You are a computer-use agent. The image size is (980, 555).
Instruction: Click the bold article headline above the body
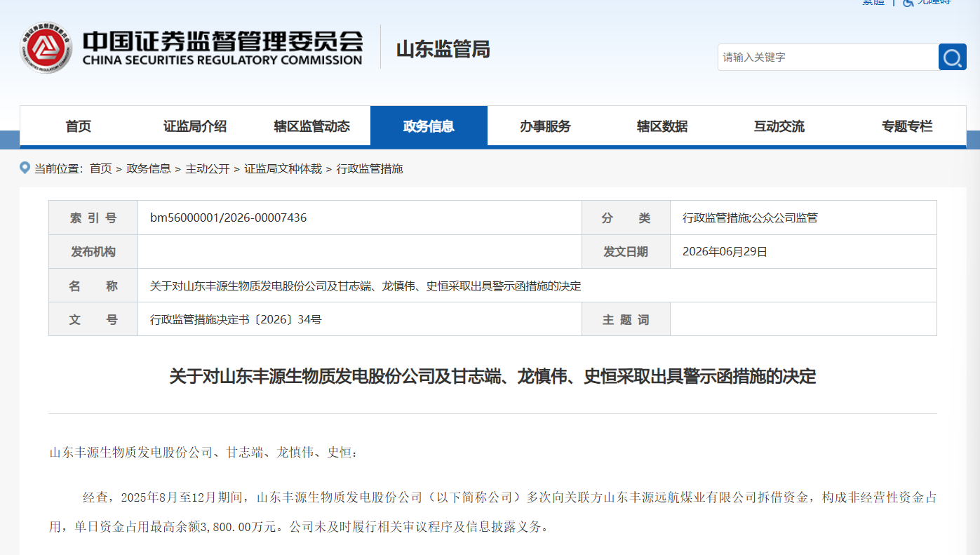pos(492,376)
